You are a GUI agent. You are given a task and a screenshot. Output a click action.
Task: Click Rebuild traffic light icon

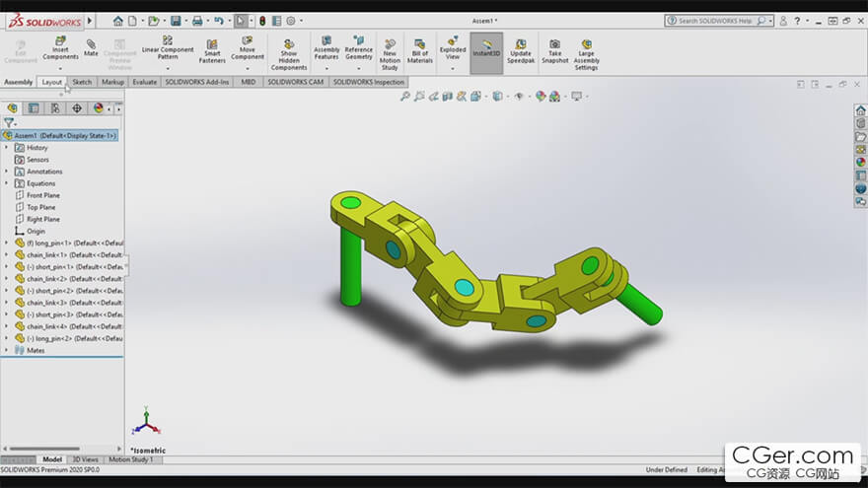pyautogui.click(x=262, y=21)
